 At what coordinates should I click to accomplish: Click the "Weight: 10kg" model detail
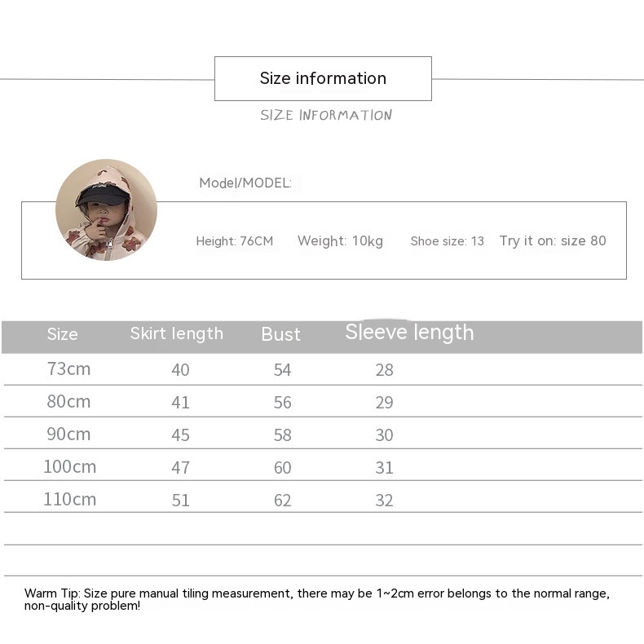pos(340,240)
